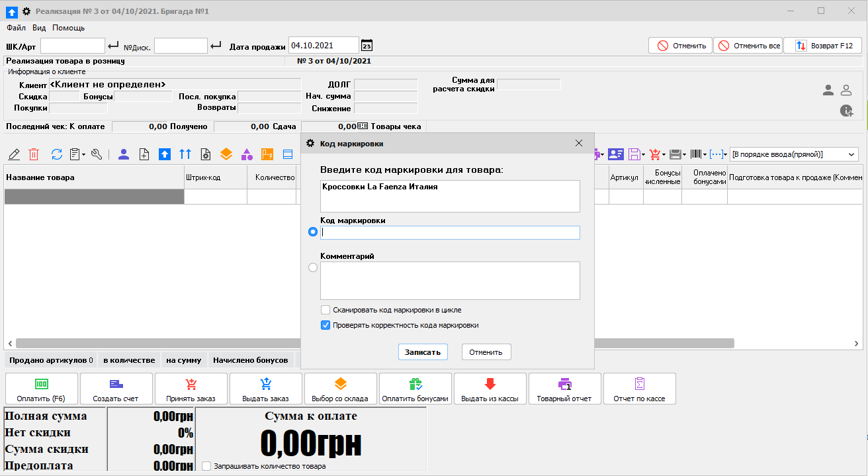Enable 'Сканировать код маркировки в цикле' checkbox
This screenshot has width=868, height=476.
(325, 310)
